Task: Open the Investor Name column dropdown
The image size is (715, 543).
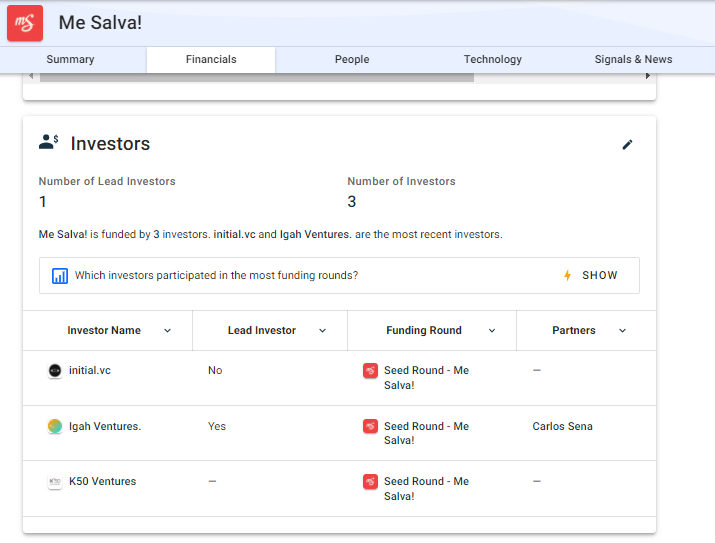Action: [167, 331]
